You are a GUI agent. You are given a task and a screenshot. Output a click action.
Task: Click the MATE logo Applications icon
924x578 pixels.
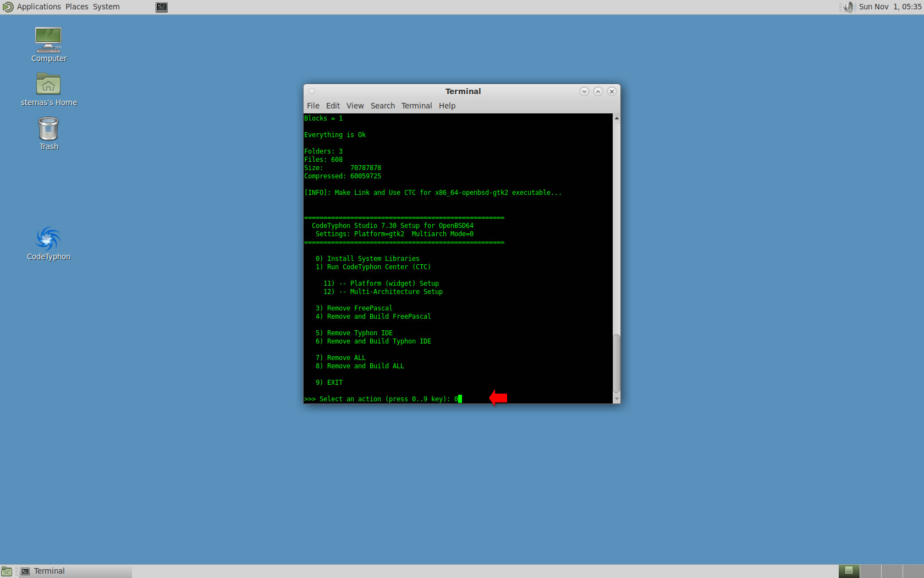[8, 7]
